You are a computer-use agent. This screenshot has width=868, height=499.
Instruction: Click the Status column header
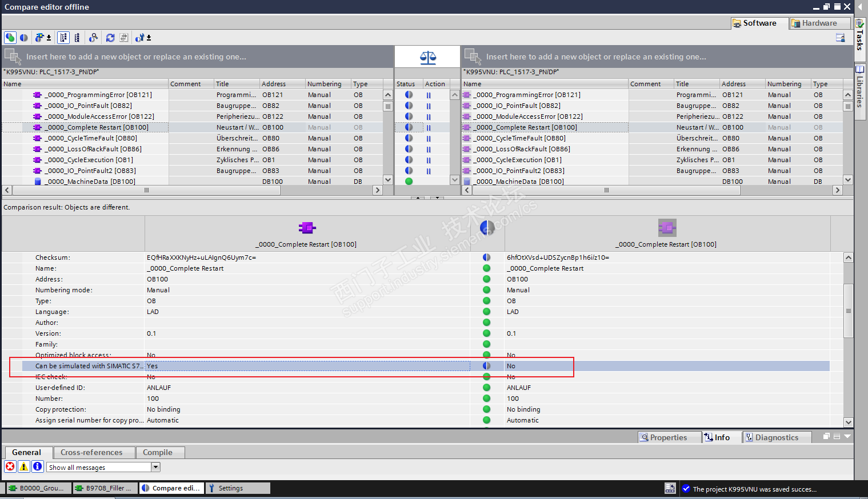(409, 84)
